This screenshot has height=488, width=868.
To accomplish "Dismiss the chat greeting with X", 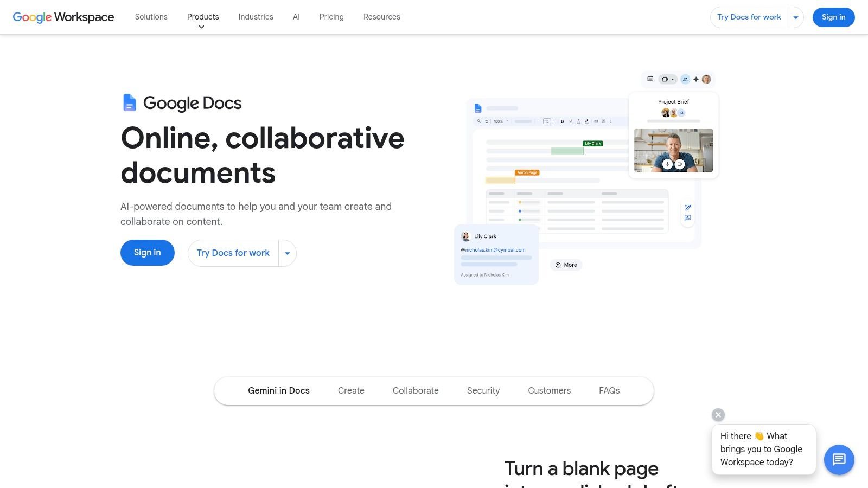I will (x=718, y=415).
